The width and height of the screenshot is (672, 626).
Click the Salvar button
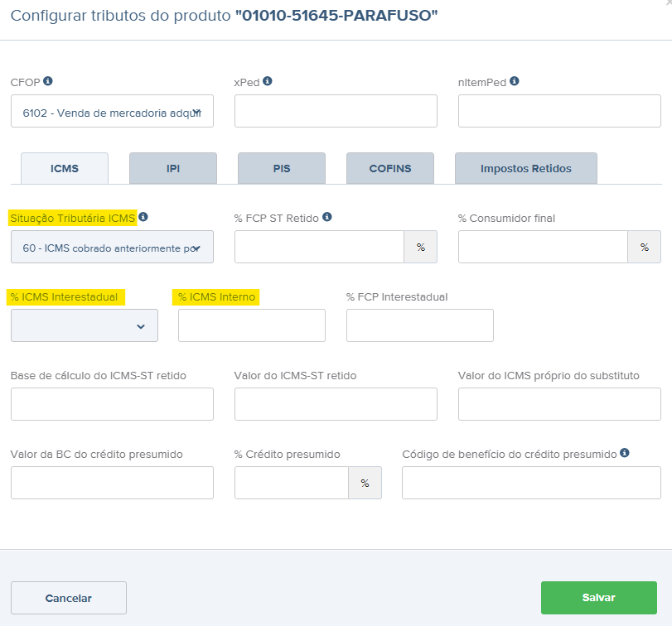point(598,597)
